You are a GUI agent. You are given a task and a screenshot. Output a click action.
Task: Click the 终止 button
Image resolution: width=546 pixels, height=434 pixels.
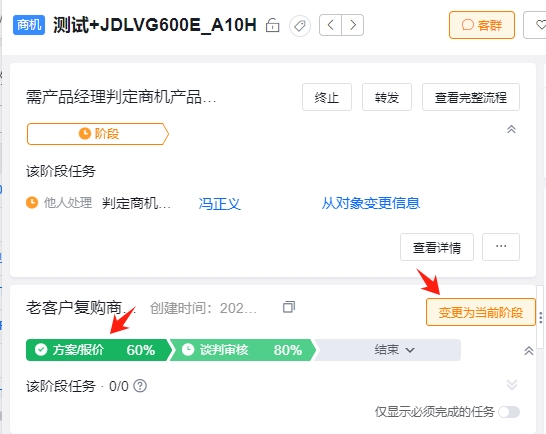pyautogui.click(x=327, y=97)
